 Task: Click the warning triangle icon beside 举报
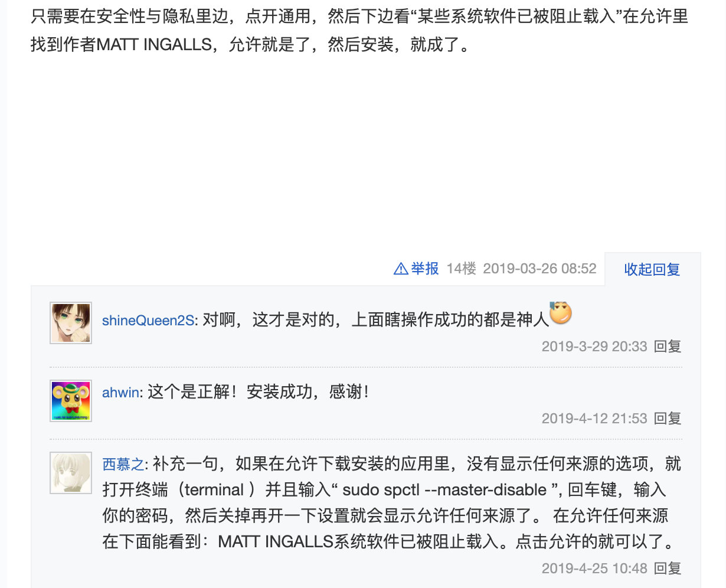point(401,269)
